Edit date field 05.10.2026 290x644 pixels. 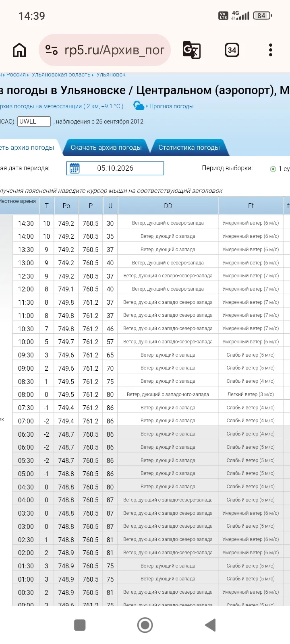pos(115,168)
